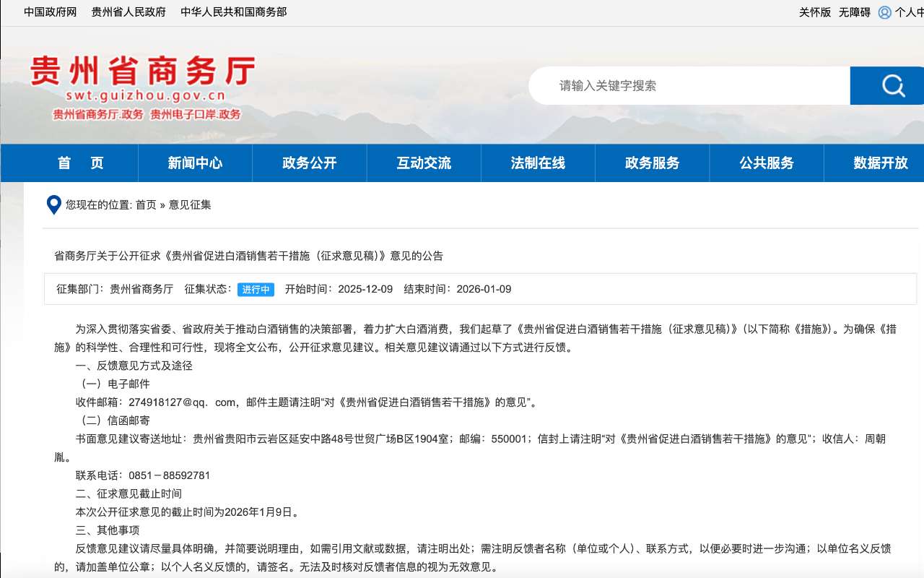Click the 进行中 status badge
The width and height of the screenshot is (924, 578).
(x=256, y=290)
